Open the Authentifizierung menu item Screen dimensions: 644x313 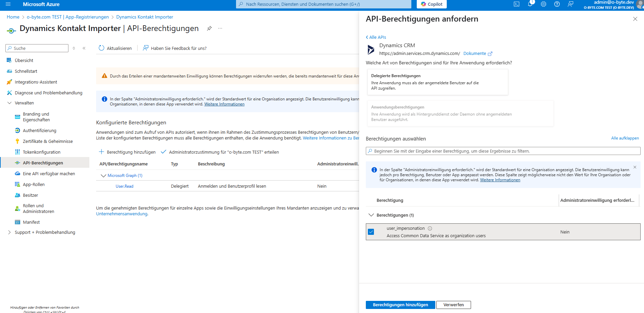pos(39,131)
